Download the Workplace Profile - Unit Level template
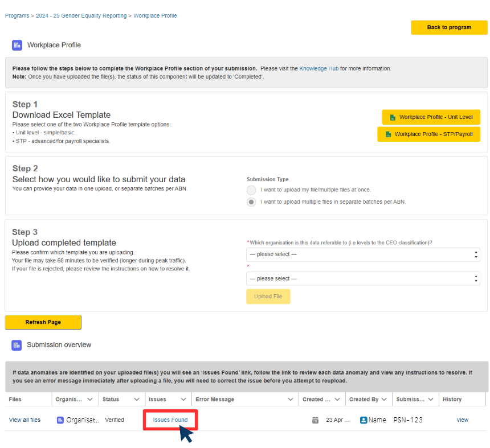Image resolution: width=490 pixels, height=448 pixels. tap(431, 117)
